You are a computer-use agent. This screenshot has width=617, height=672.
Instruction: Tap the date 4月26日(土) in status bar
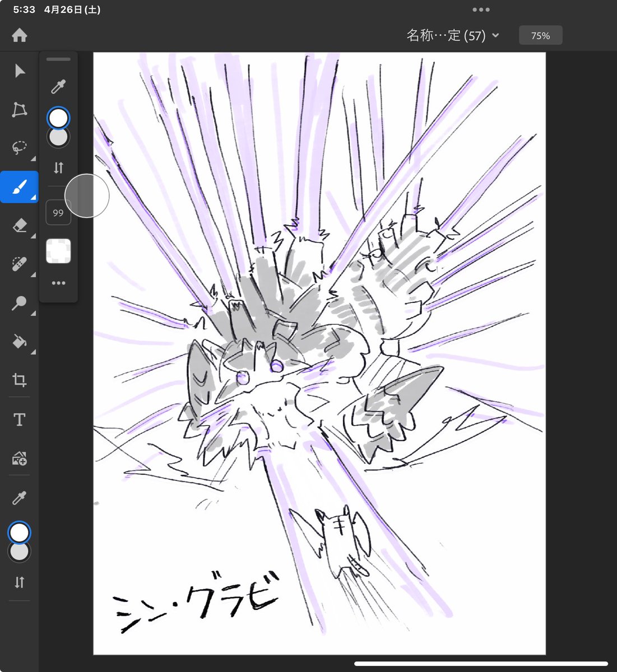pyautogui.click(x=72, y=10)
